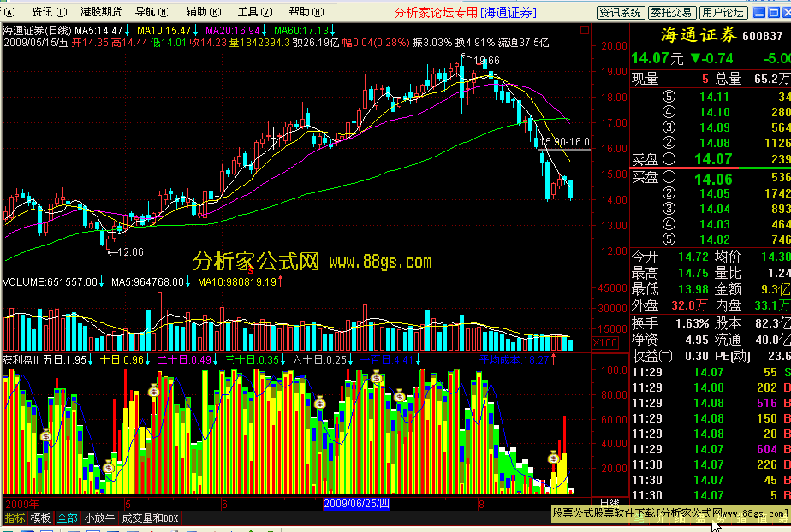Select the 小放牛 tab
This screenshot has width=791, height=532.
click(99, 518)
